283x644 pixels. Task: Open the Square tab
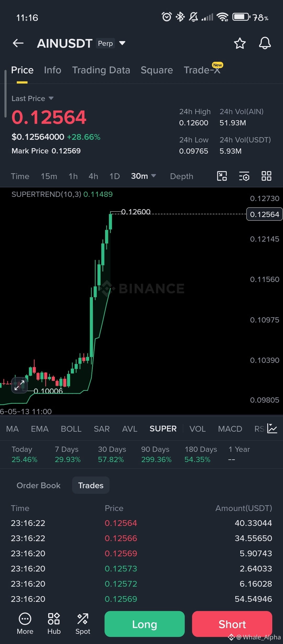157,70
